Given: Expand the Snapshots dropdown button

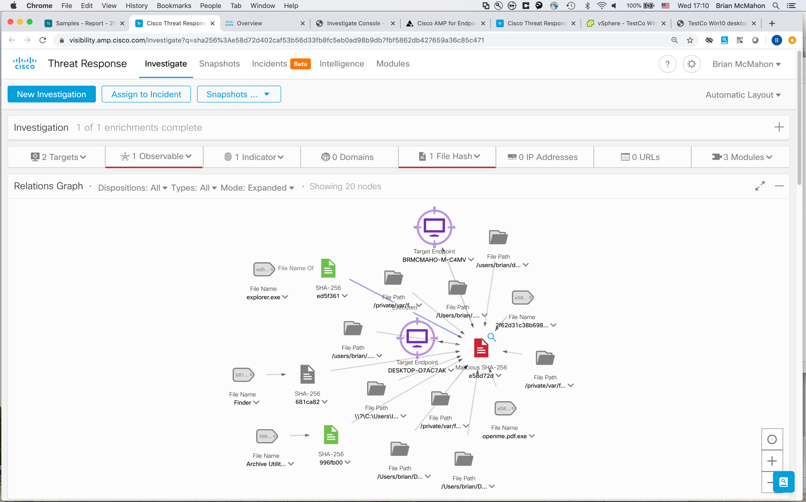Looking at the screenshot, I should (239, 94).
